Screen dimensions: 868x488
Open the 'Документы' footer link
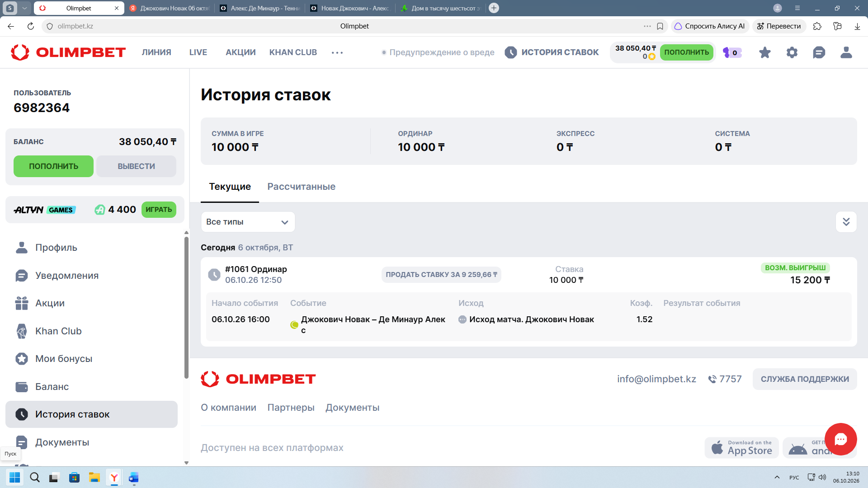[352, 408]
